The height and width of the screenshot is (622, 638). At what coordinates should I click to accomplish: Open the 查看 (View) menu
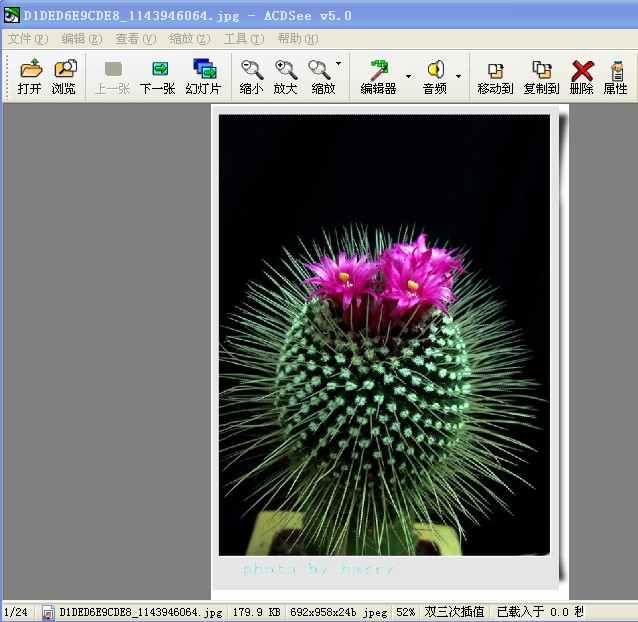point(135,39)
